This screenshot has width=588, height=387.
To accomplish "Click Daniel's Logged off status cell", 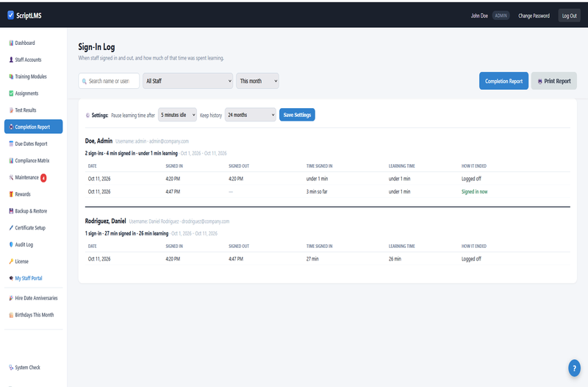I will pos(471,259).
